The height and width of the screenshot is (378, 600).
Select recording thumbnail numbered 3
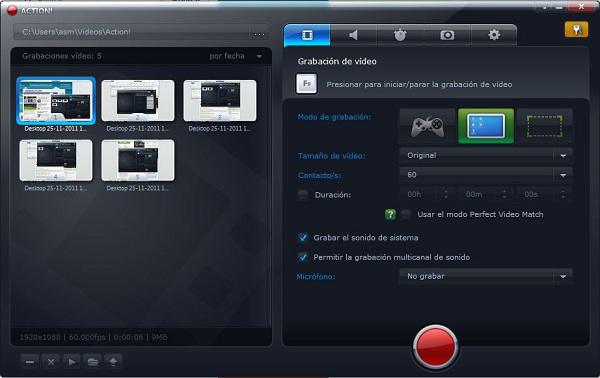(x=220, y=101)
